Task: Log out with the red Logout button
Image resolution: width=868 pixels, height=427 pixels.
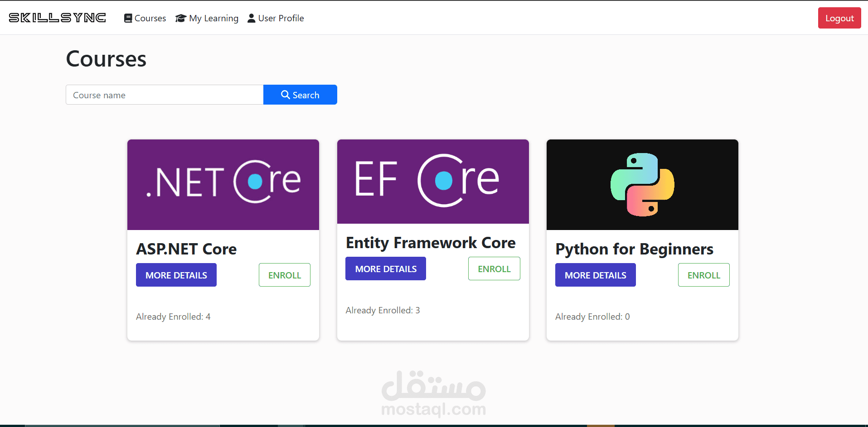Action: click(x=839, y=18)
